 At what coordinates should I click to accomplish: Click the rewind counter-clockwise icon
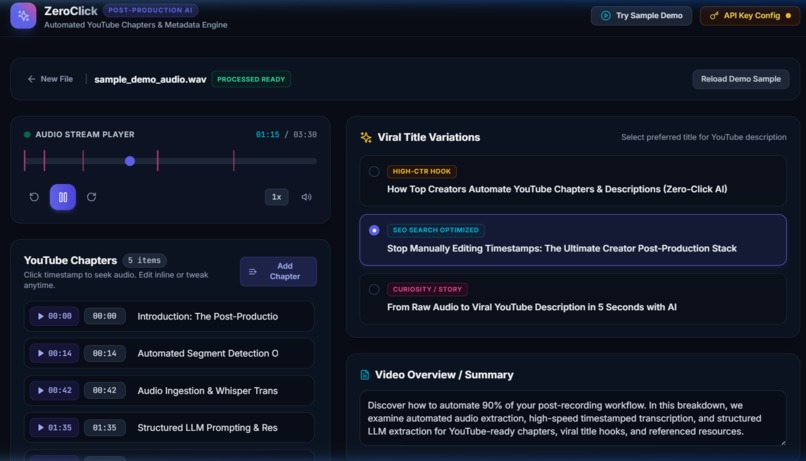pos(34,197)
